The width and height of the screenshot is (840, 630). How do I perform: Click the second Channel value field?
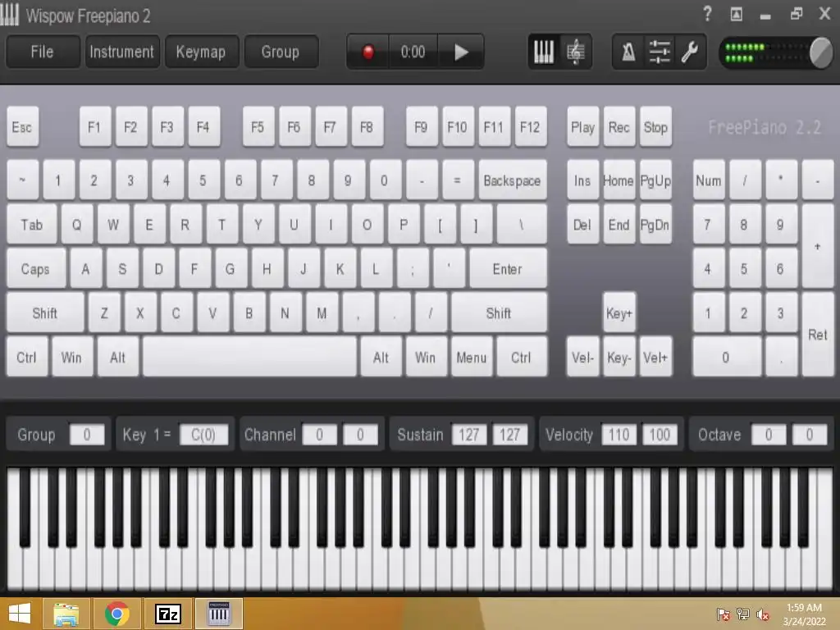pyautogui.click(x=360, y=435)
